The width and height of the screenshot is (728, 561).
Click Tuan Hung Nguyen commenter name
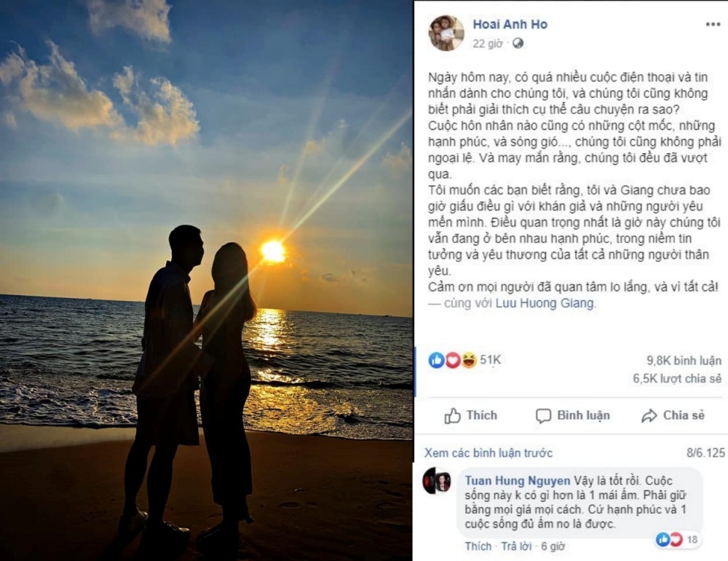click(518, 481)
